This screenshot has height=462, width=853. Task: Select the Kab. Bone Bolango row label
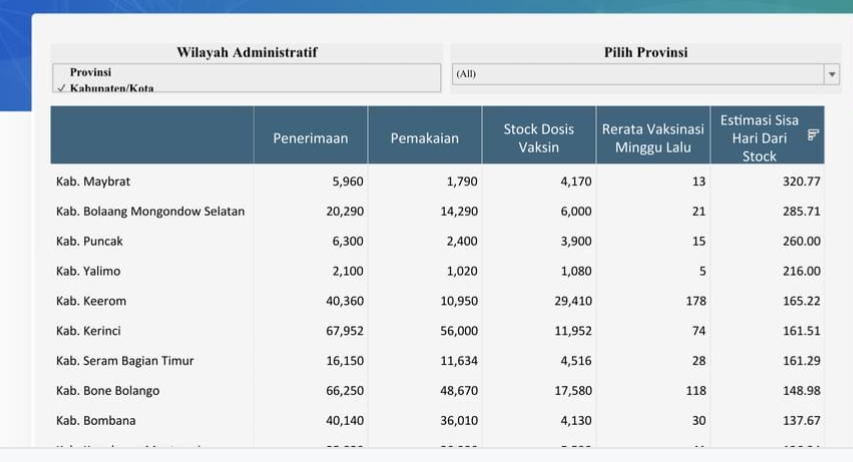pyautogui.click(x=108, y=391)
